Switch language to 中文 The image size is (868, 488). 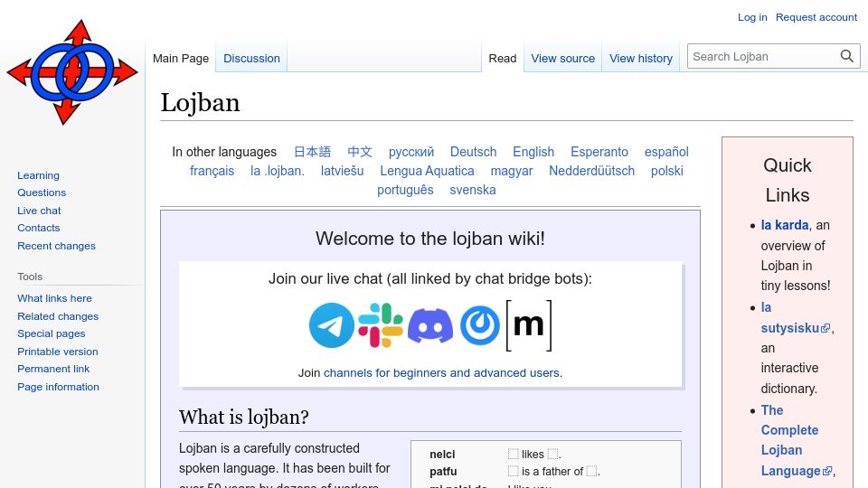360,152
